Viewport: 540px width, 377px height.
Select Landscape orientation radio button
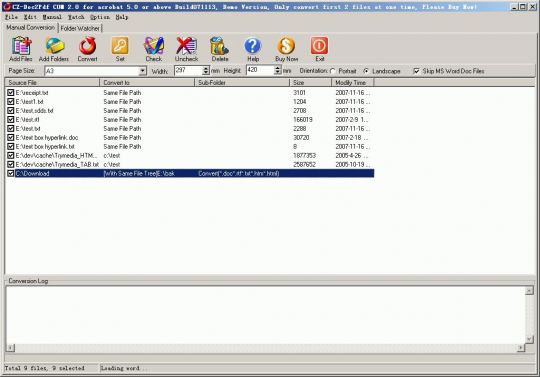[366, 71]
